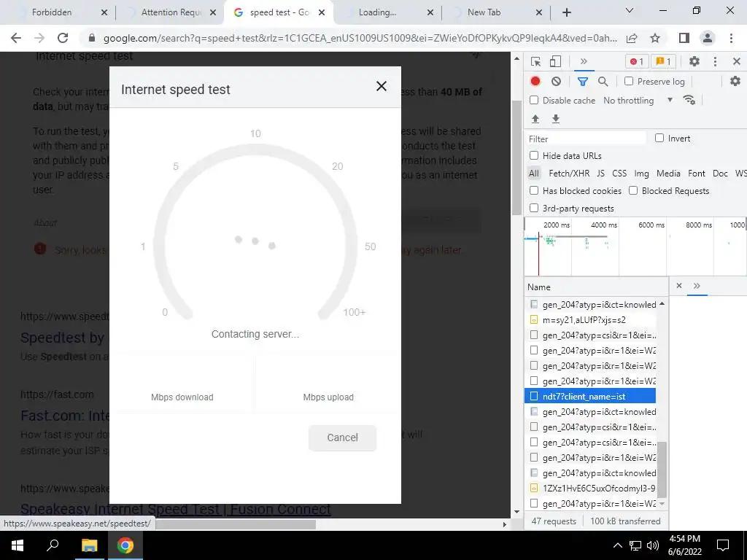Filter requests by JS

tap(601, 174)
